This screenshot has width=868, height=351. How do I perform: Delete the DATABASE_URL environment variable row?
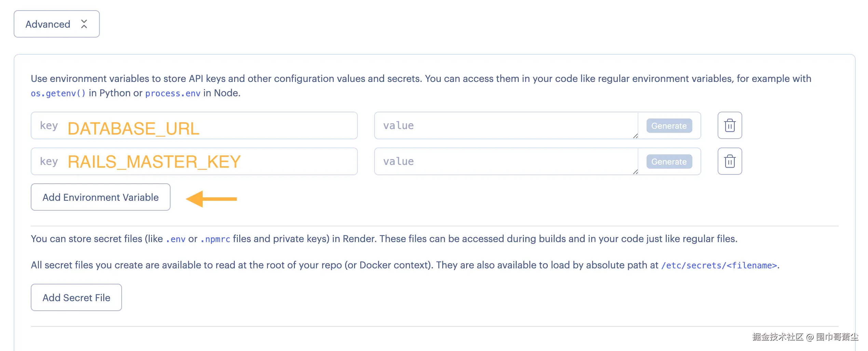coord(730,125)
